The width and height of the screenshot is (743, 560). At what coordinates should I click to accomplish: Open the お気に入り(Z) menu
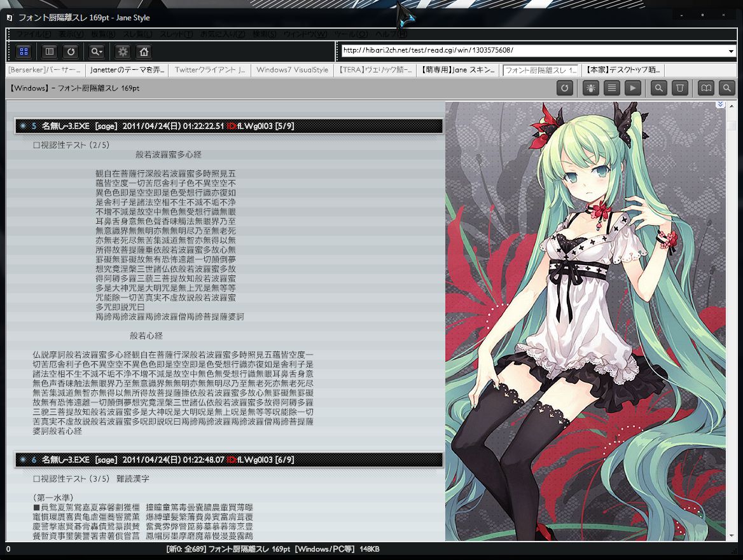coord(222,34)
